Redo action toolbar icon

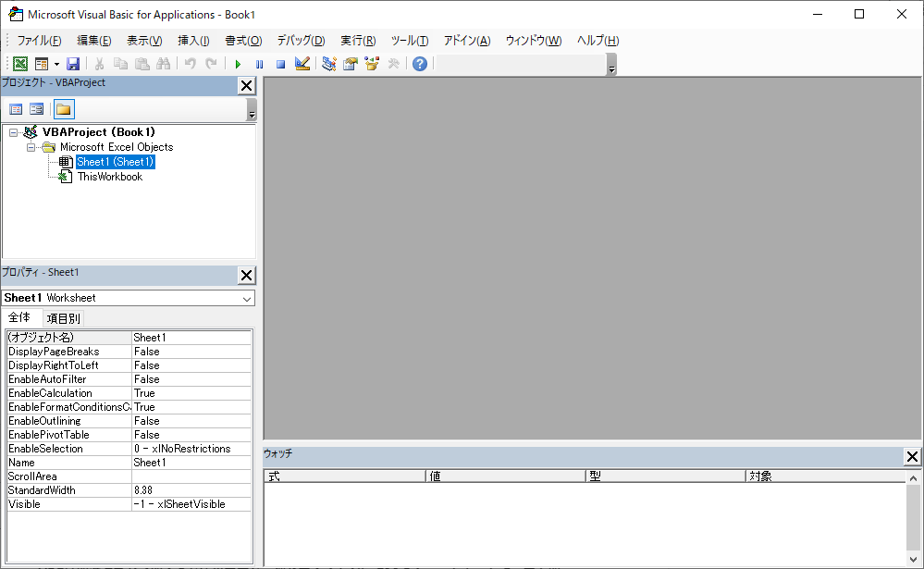(x=211, y=64)
